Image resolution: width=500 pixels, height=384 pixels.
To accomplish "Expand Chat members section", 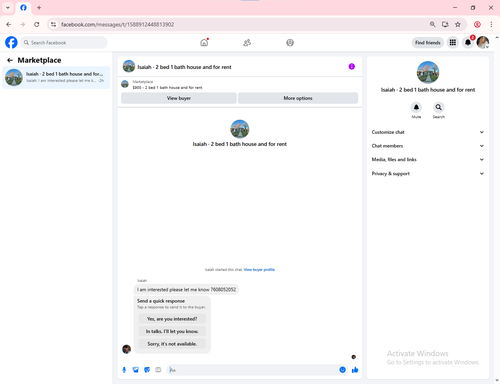I will pyautogui.click(x=428, y=146).
